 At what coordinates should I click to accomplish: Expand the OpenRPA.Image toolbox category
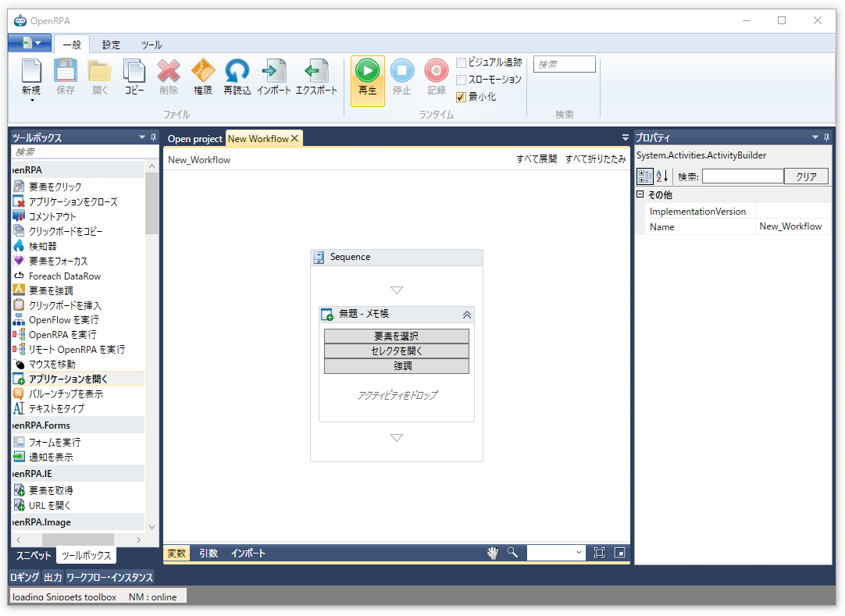tap(78, 522)
